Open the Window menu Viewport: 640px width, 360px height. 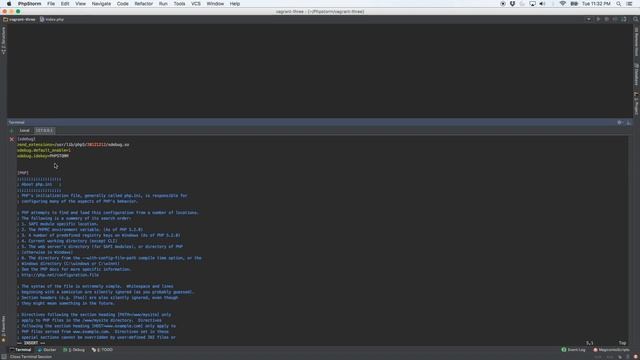click(x=215, y=4)
